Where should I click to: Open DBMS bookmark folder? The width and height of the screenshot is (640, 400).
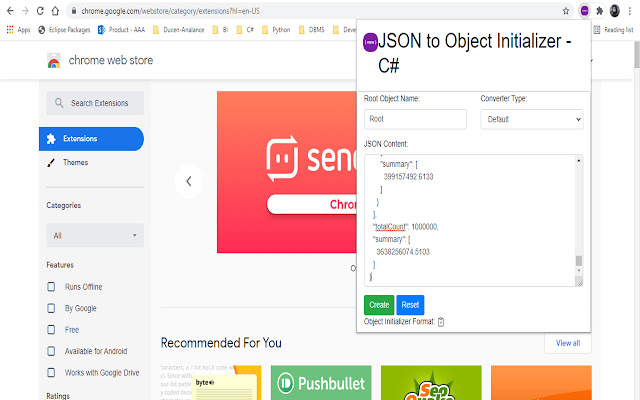[311, 30]
